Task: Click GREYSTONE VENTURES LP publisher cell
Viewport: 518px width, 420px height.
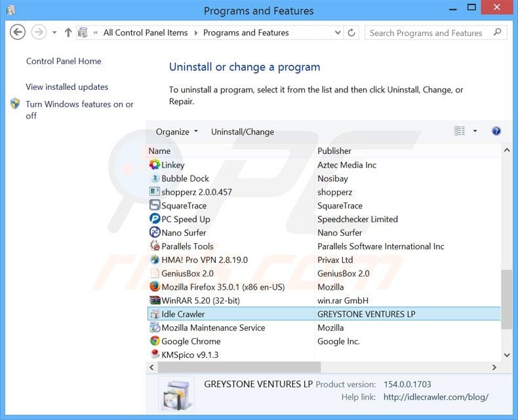Action: click(x=366, y=314)
